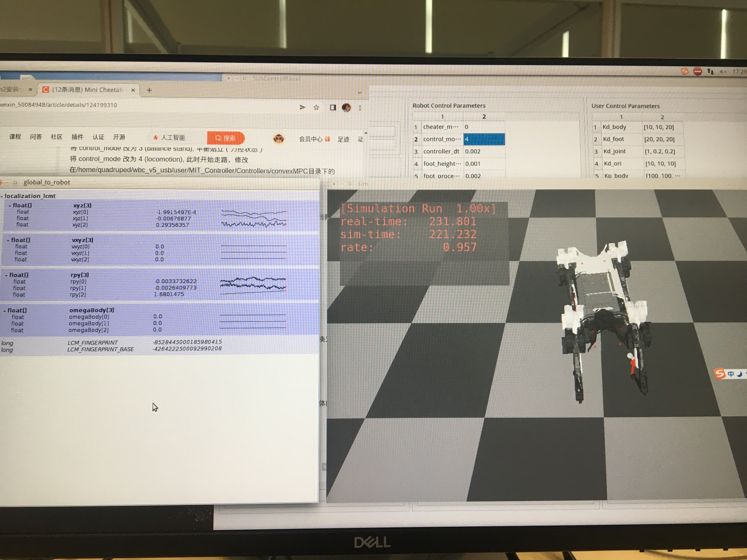Screen dimensions: 747x560
Task: Click the Sogou input tray icon
Action: [x=685, y=71]
